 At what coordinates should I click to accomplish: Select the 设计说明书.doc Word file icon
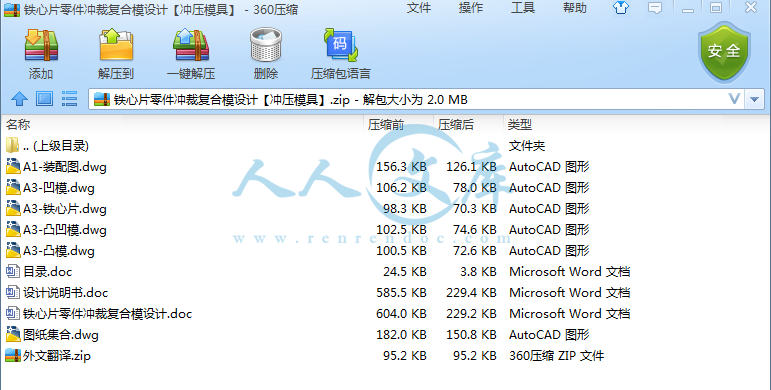(13, 293)
